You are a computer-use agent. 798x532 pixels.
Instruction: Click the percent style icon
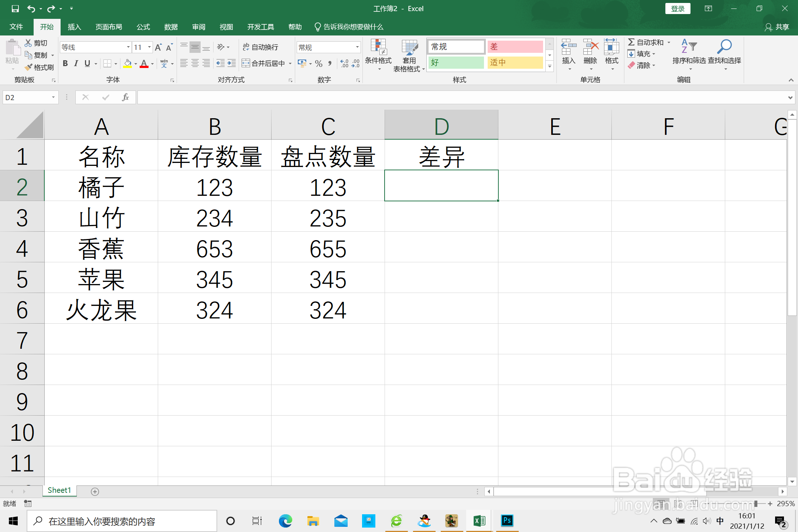(x=318, y=63)
